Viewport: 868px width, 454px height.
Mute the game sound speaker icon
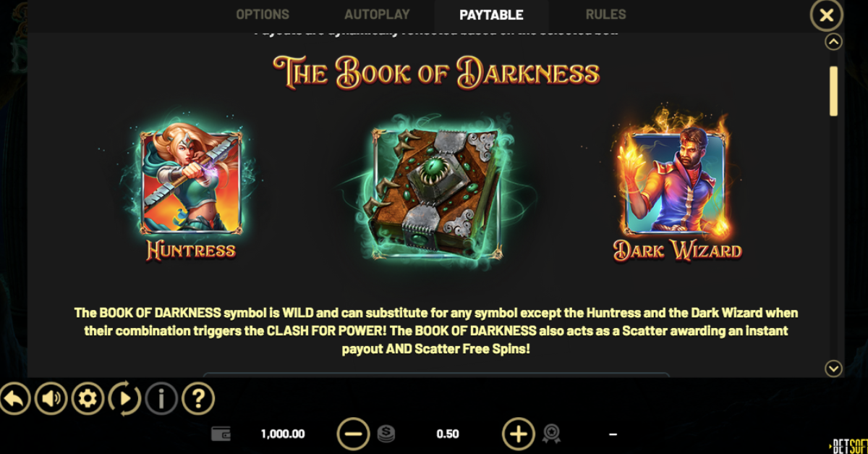(x=51, y=398)
